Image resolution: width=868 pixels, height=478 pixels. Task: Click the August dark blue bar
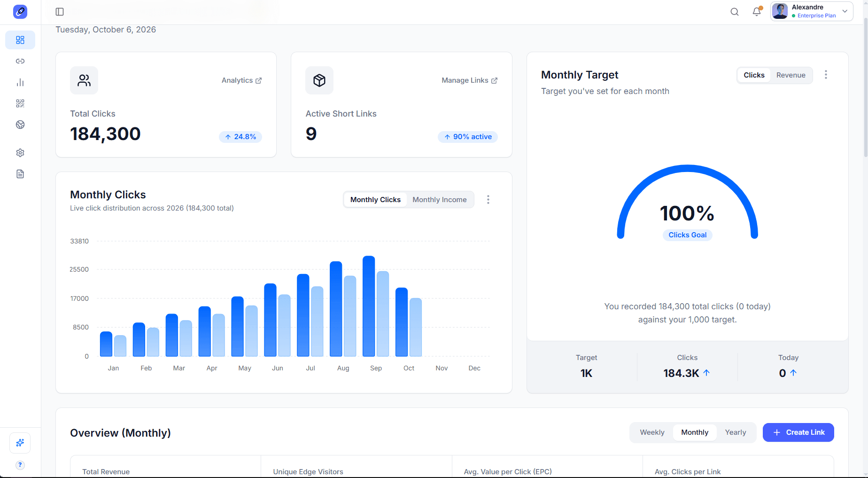click(x=336, y=309)
